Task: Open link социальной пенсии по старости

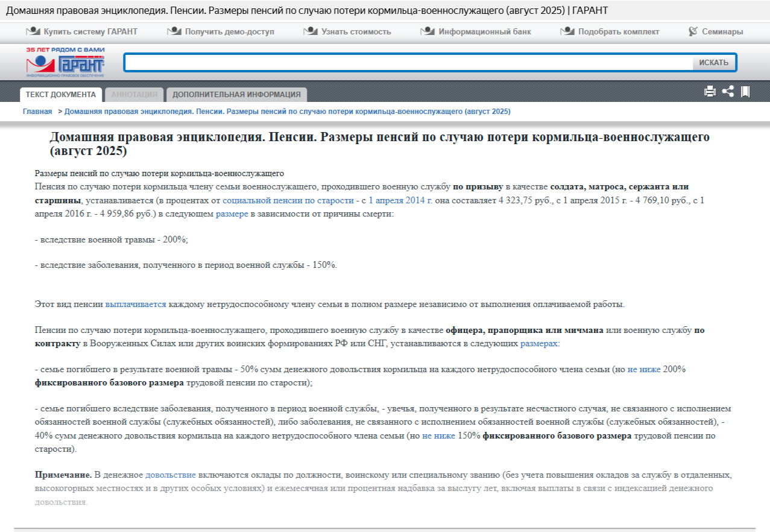Action: [x=288, y=200]
